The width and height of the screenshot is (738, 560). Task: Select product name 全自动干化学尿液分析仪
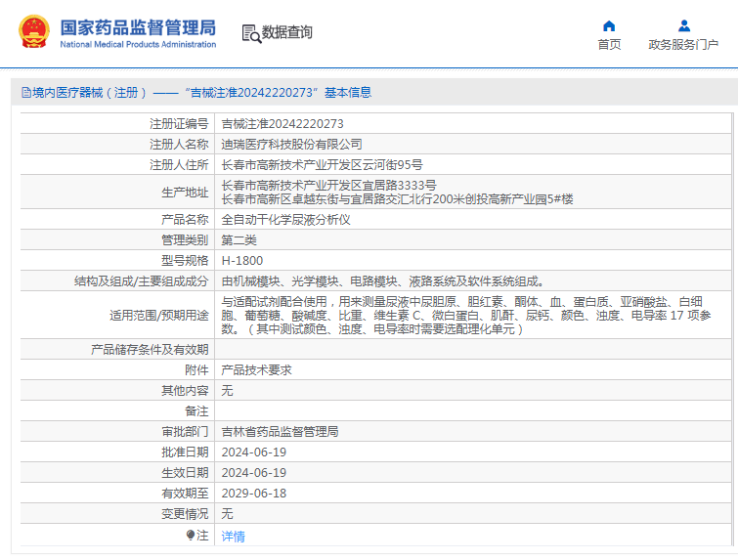pyautogui.click(x=285, y=220)
